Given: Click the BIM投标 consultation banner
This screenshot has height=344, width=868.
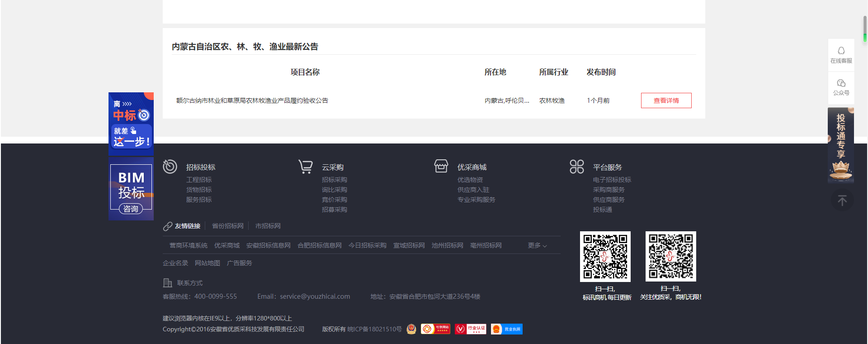Looking at the screenshot, I should click(x=131, y=189).
